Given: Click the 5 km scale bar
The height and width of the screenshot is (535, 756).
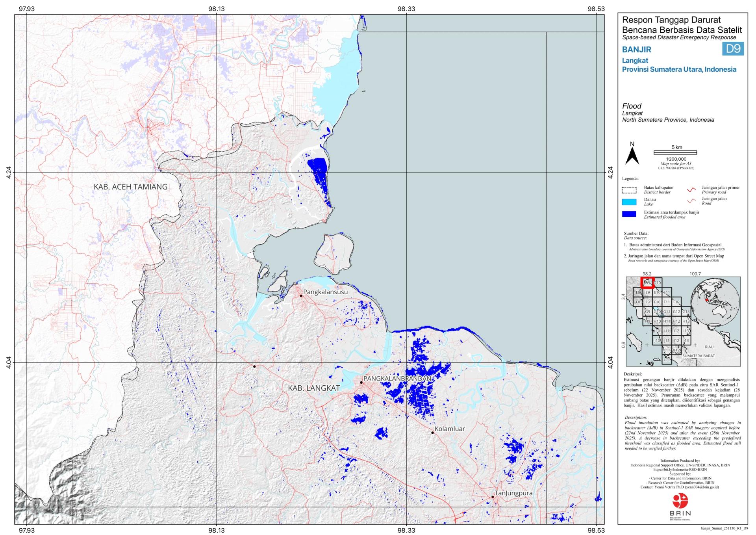Looking at the screenshot, I should (675, 152).
